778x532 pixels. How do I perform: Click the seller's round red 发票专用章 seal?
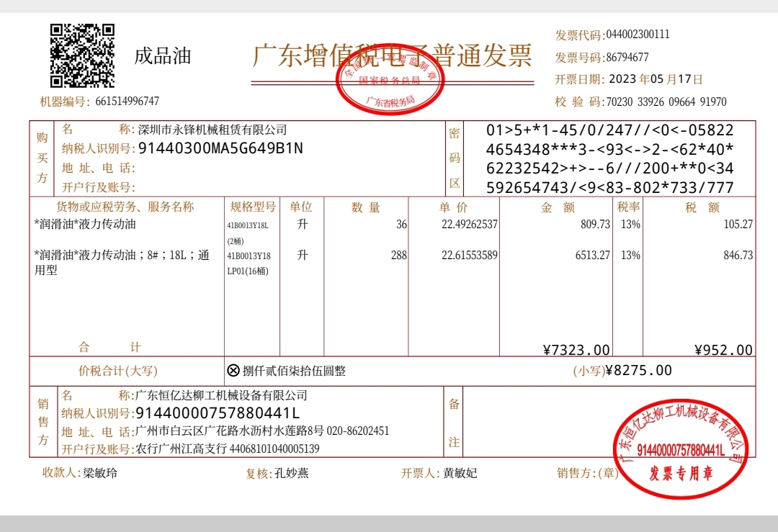681,448
